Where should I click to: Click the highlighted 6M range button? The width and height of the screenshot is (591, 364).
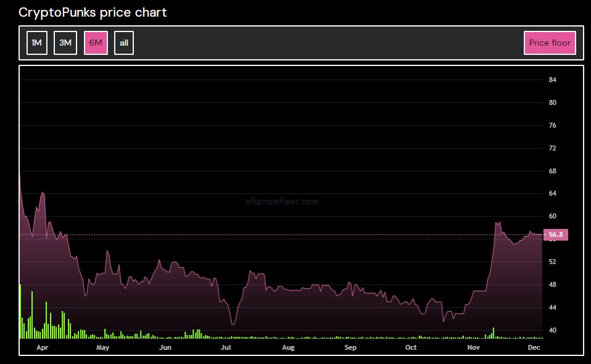click(96, 43)
